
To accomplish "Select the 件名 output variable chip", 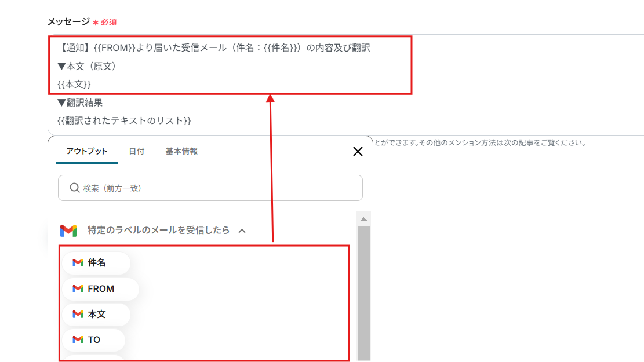I will (96, 263).
